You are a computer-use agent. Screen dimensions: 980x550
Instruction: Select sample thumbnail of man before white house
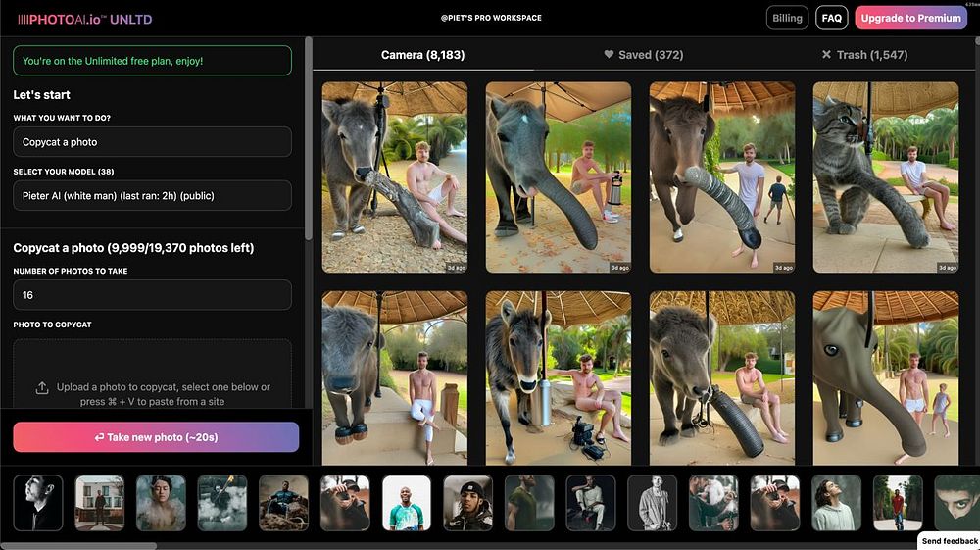click(99, 503)
